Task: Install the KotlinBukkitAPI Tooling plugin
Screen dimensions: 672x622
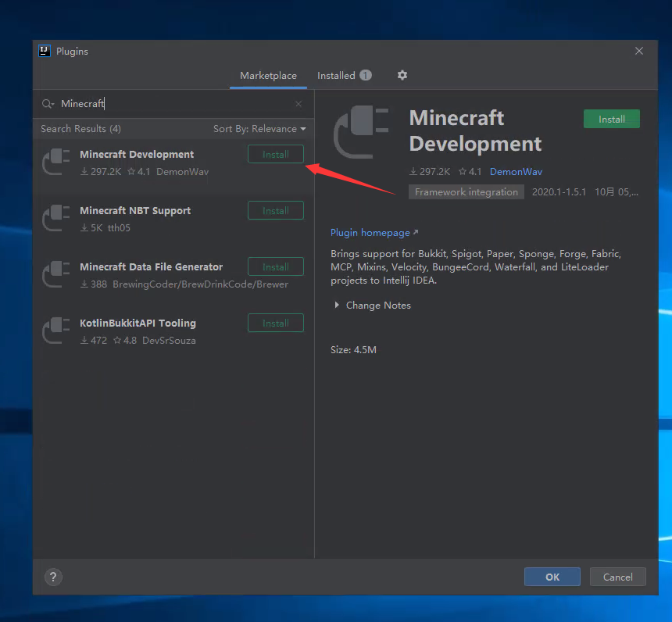Action: [x=275, y=324]
